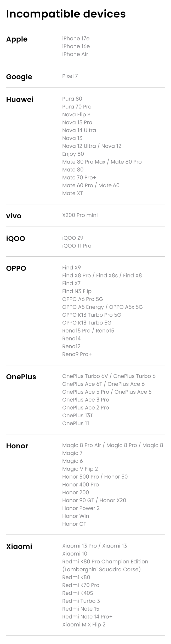
Task: Select Magic V Flip 2 entry
Action: point(80,469)
